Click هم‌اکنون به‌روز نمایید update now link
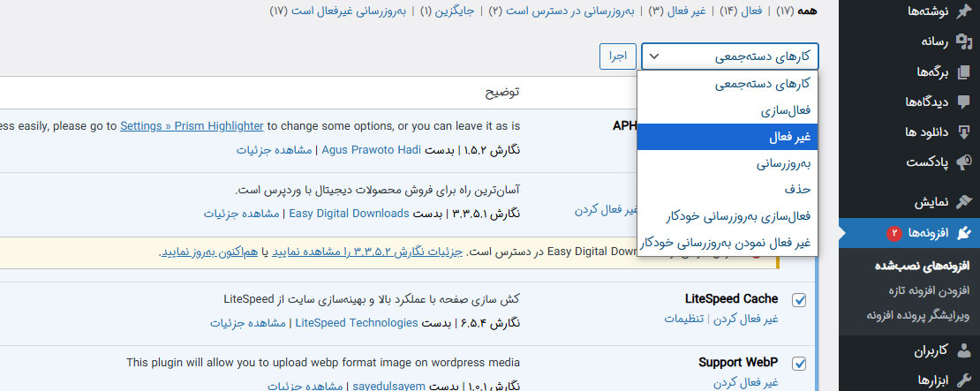The width and height of the screenshot is (980, 391). pos(208,252)
